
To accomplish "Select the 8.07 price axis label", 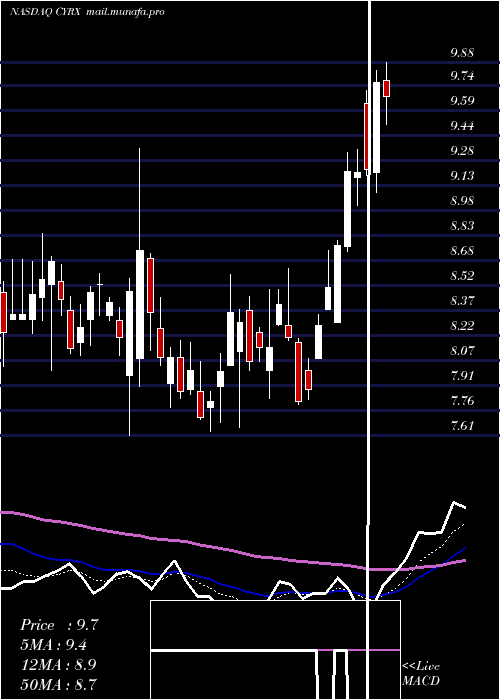I will pos(462,351).
